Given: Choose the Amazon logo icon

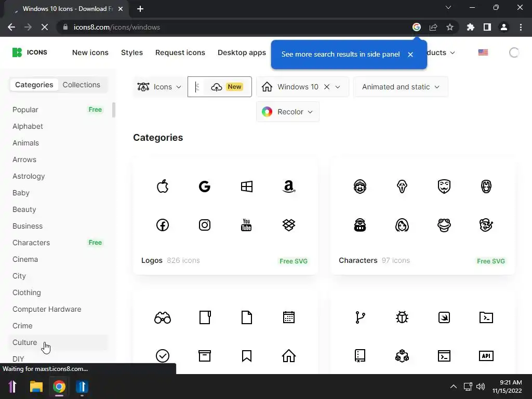Looking at the screenshot, I should coord(289,187).
